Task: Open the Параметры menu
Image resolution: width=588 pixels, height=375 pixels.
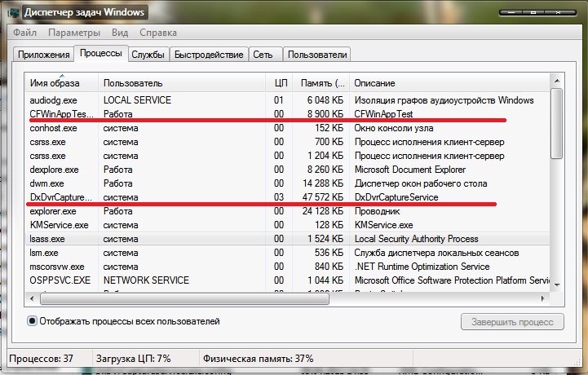Action: click(74, 33)
